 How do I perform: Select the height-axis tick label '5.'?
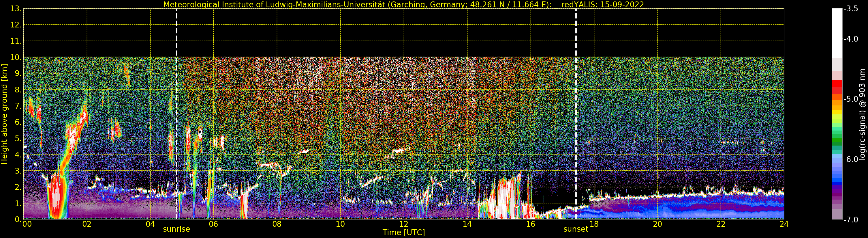click(18, 138)
